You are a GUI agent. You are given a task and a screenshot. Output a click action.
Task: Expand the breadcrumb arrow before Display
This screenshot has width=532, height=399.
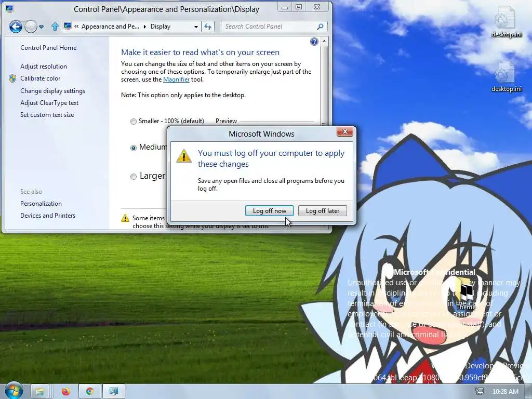pos(145,26)
